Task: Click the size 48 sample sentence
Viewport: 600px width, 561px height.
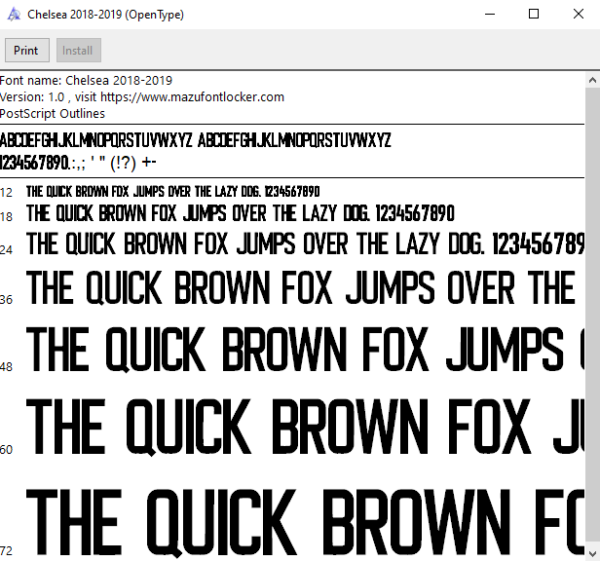Action: click(305, 349)
